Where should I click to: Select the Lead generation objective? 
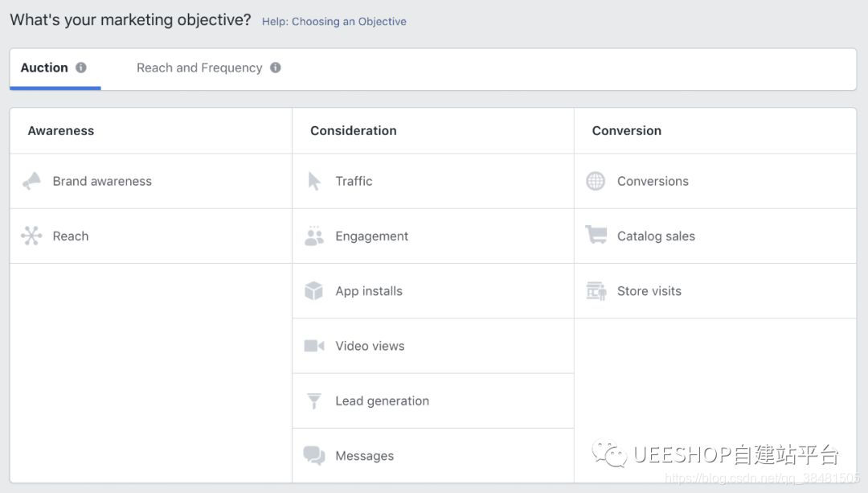click(x=433, y=401)
